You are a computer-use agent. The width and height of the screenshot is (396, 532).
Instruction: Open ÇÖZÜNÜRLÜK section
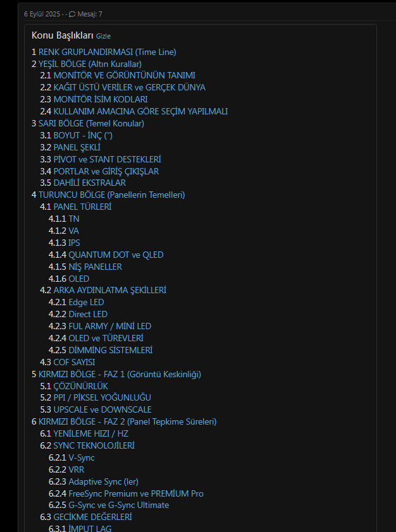pyautogui.click(x=81, y=386)
